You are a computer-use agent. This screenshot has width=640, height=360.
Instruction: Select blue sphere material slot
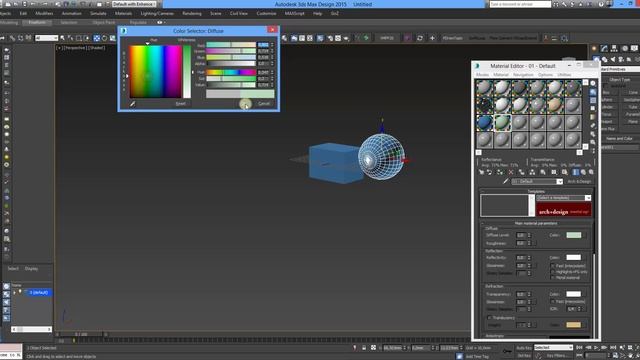pos(484,122)
